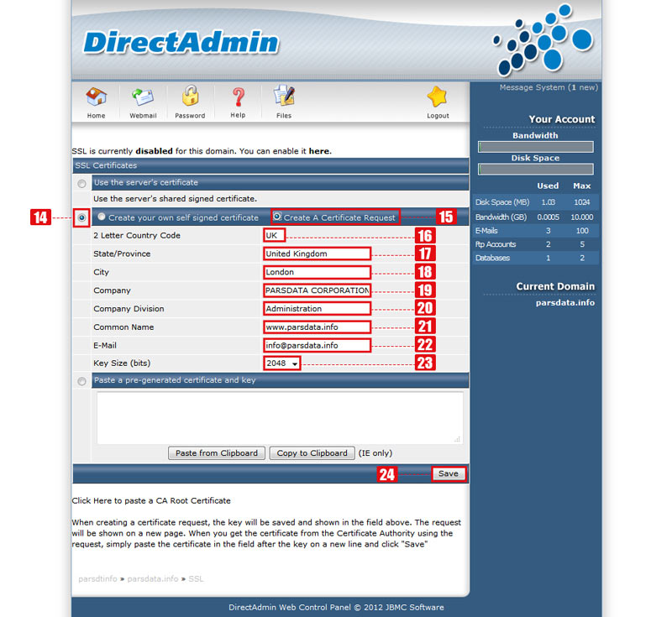Viewport: 672px width, 617px height.
Task: Choose 'Create your own self signed certificate'
Action: (x=102, y=217)
